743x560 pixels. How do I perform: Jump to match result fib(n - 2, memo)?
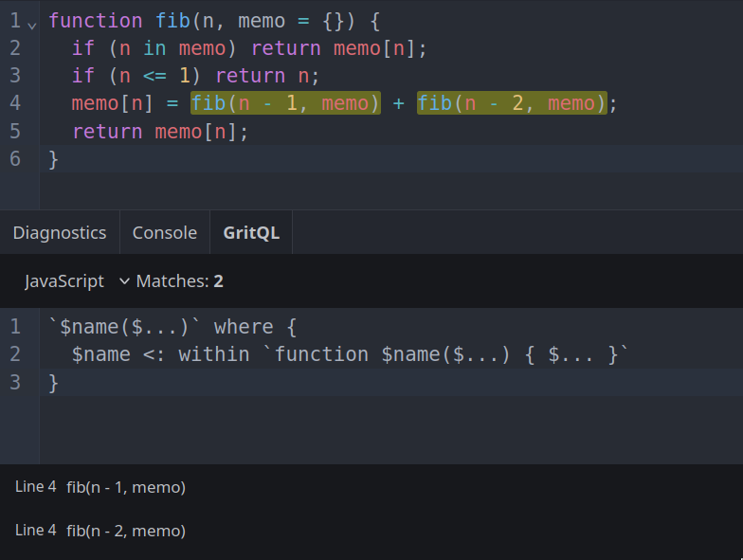[125, 531]
